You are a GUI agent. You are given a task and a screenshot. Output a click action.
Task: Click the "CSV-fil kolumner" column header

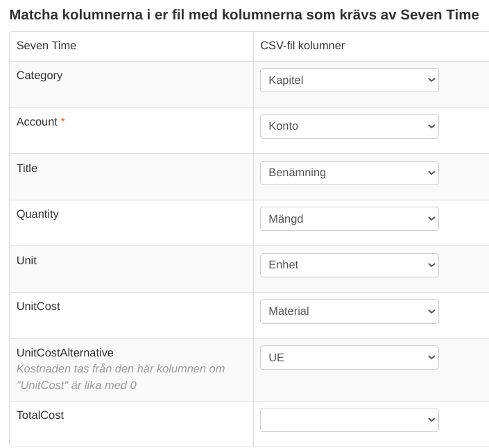pos(302,46)
